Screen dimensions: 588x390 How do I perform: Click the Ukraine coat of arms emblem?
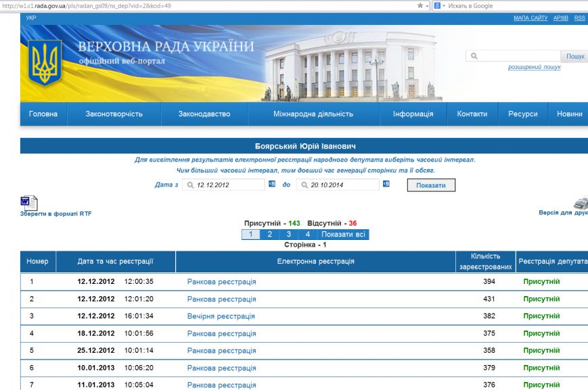coord(45,63)
